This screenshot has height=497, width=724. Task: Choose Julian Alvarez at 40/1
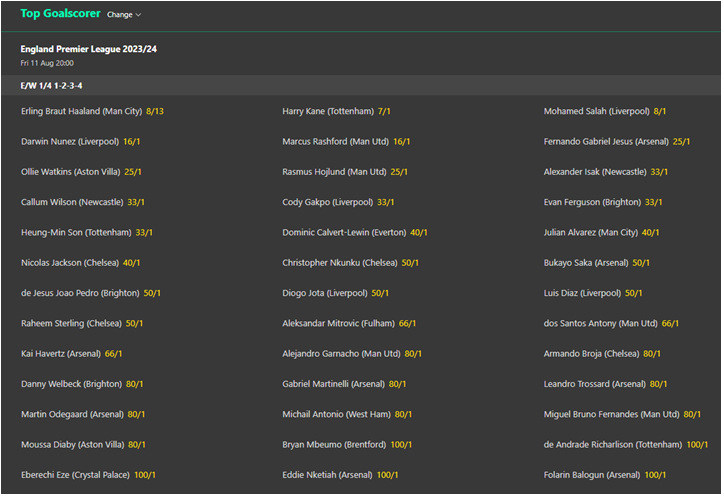click(601, 232)
